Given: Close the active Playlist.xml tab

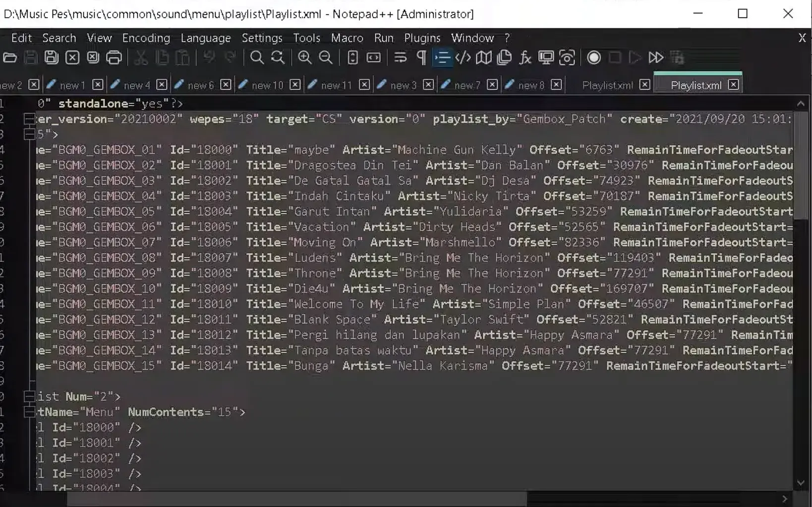Looking at the screenshot, I should 733,85.
